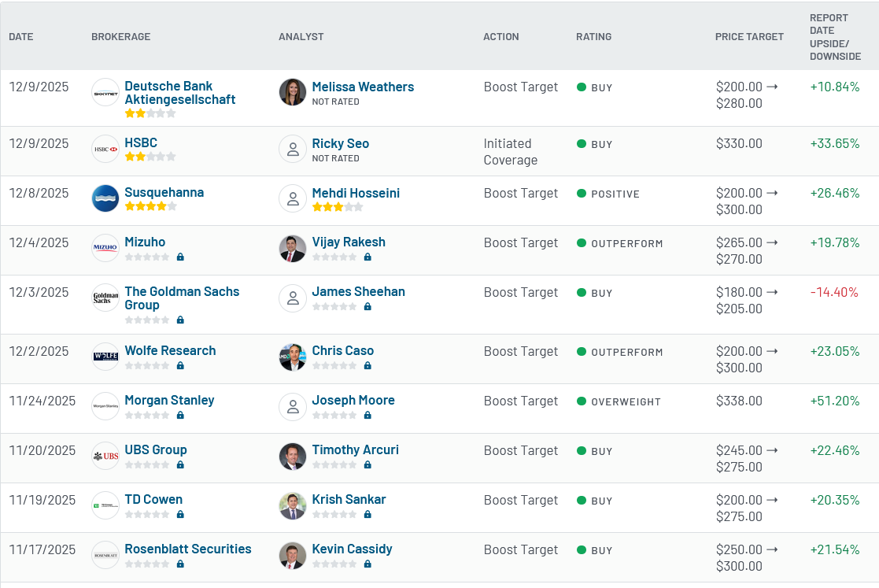Open the Susquehanna brokerage link

pyautogui.click(x=164, y=192)
